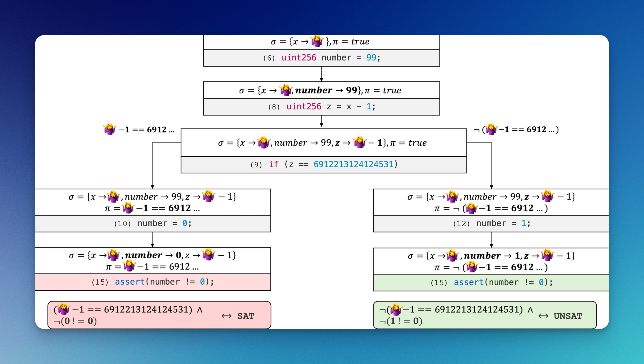Click the emoji in the right negated branch label
This screenshot has height=364, width=644.
491,129
